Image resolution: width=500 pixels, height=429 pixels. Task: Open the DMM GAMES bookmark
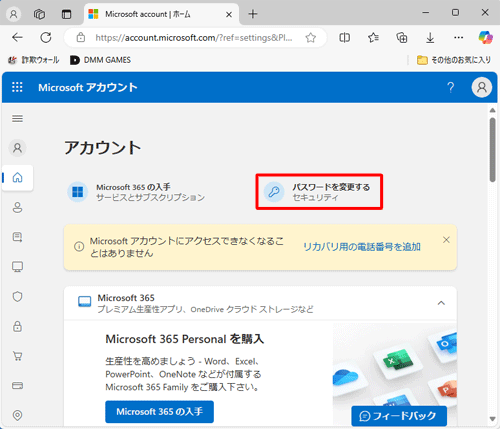(x=100, y=60)
